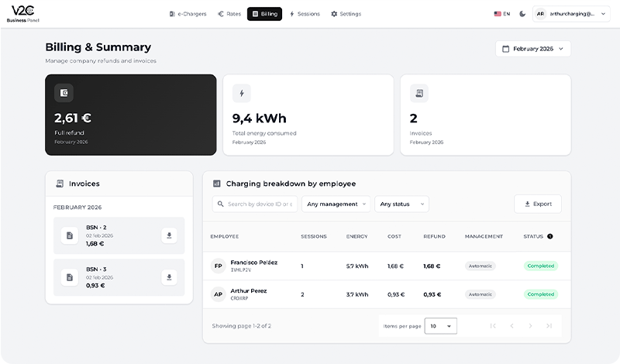Viewport: 620px width, 364px height.
Task: Download the BSN - 2 invoice
Action: click(169, 235)
